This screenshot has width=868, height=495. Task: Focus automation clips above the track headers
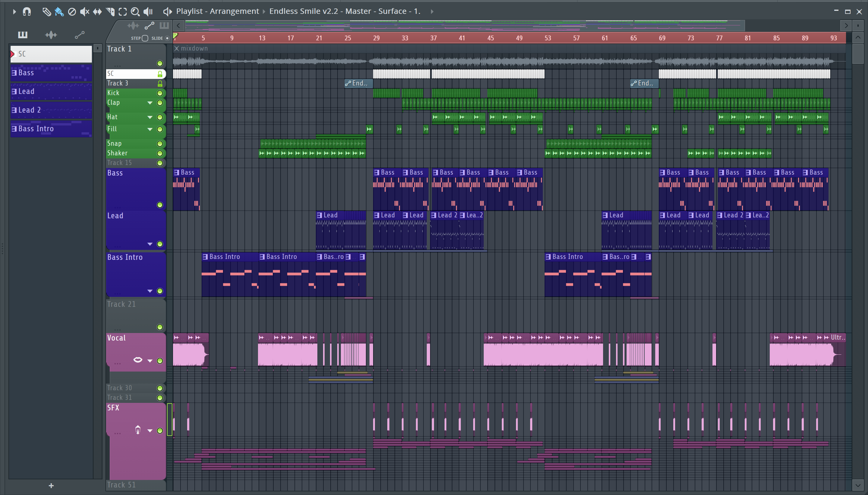tap(149, 26)
